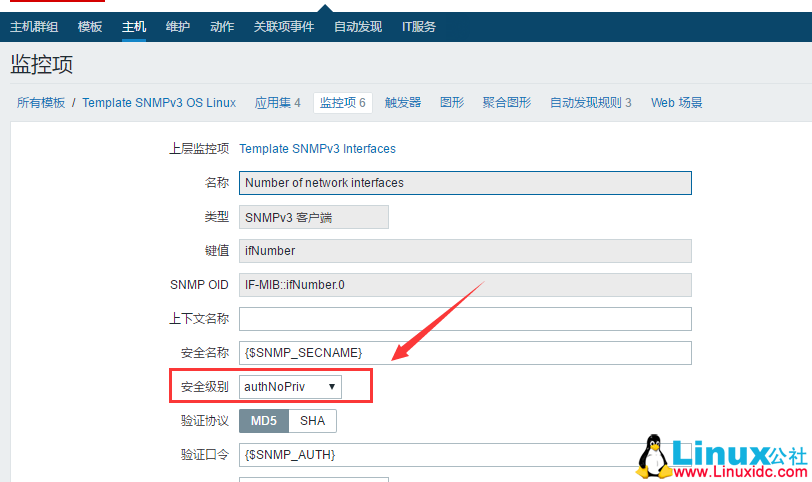Open the Web 场景 tab
Image resolution: width=812 pixels, height=482 pixels.
click(676, 103)
